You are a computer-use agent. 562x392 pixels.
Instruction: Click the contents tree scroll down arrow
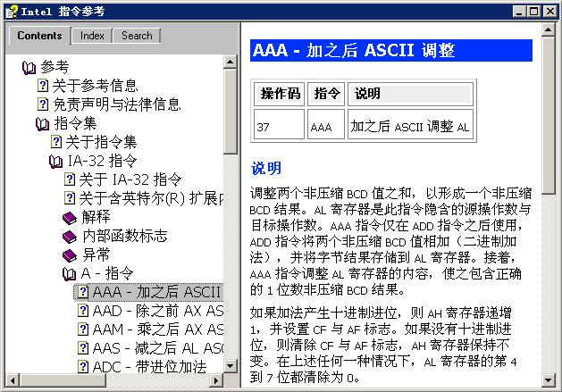coord(231,367)
